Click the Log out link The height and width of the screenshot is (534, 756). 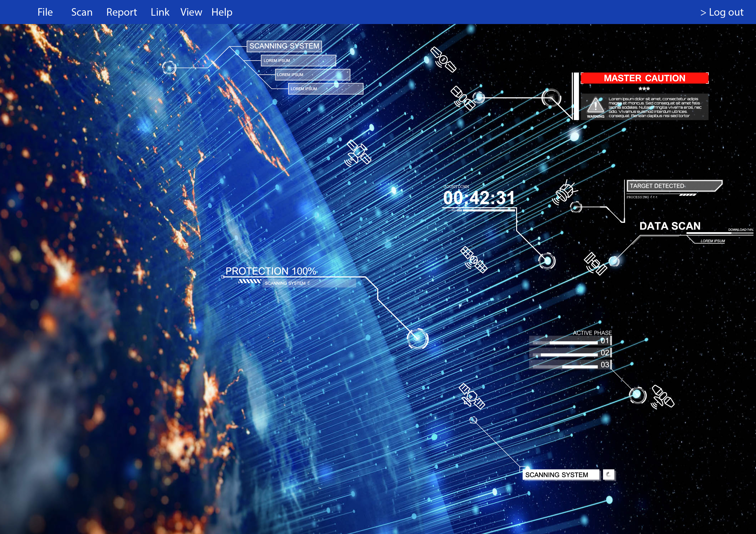[721, 12]
